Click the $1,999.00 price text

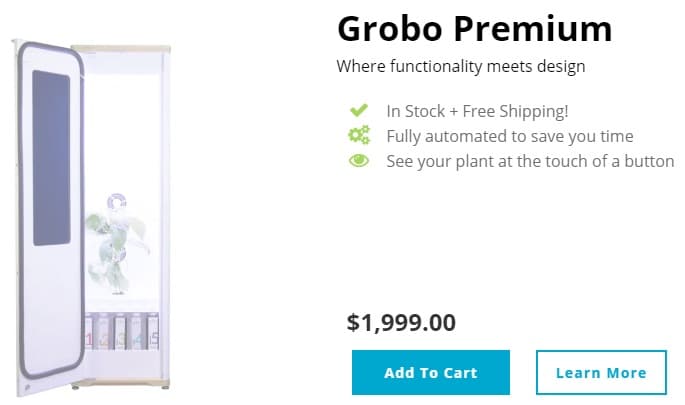(x=401, y=322)
